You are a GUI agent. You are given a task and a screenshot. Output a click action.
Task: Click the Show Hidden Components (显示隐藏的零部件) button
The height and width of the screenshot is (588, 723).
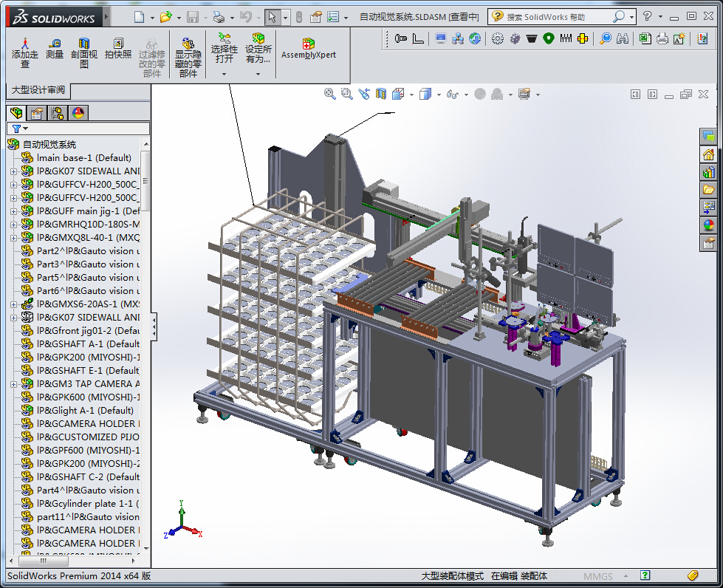pyautogui.click(x=188, y=57)
